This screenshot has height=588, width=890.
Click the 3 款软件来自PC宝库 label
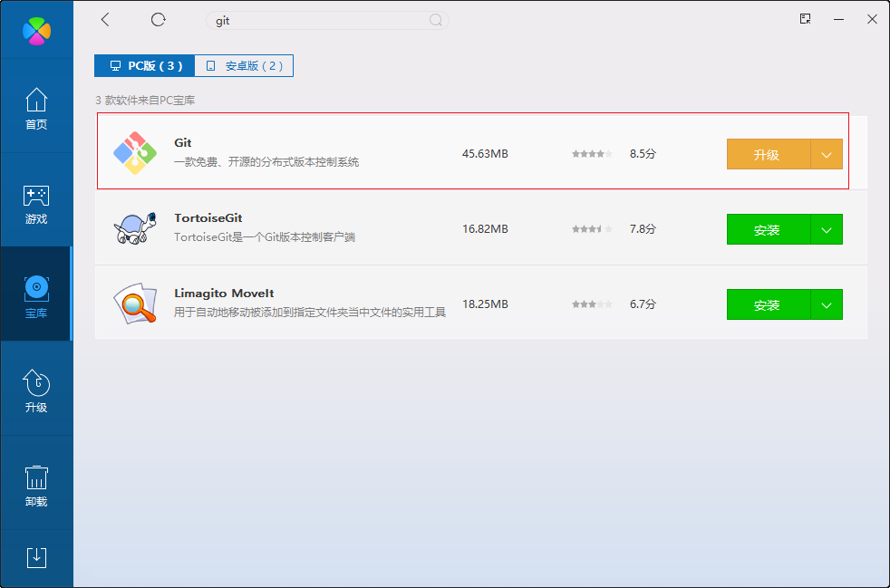[145, 101]
